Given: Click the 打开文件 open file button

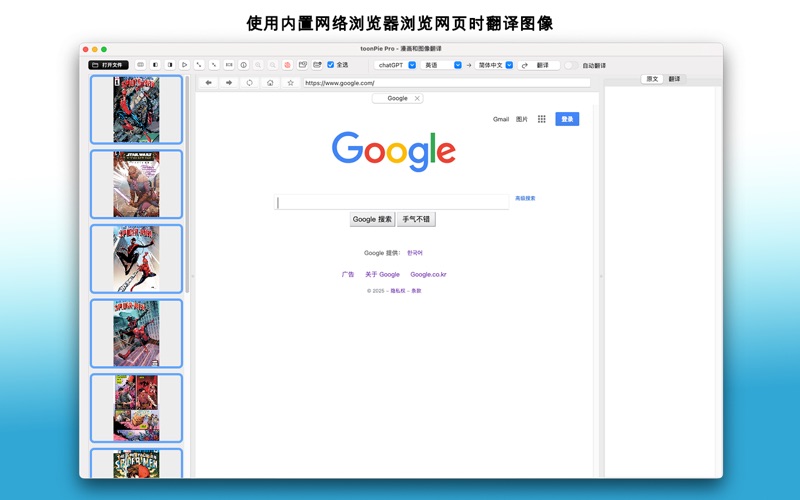Looking at the screenshot, I should (108, 65).
